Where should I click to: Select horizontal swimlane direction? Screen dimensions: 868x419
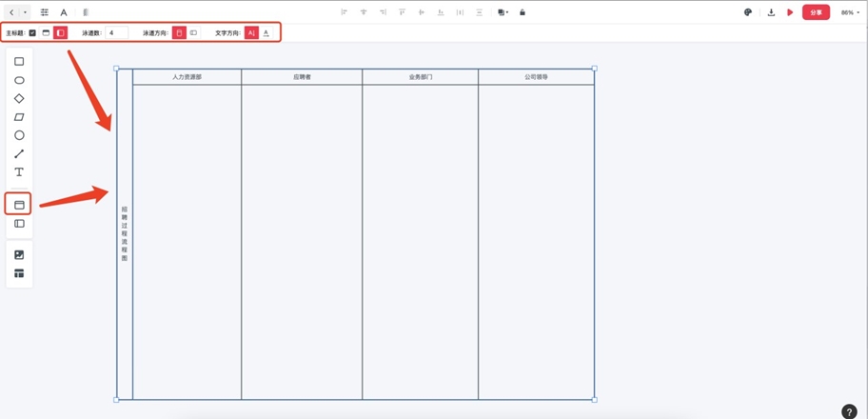point(193,32)
